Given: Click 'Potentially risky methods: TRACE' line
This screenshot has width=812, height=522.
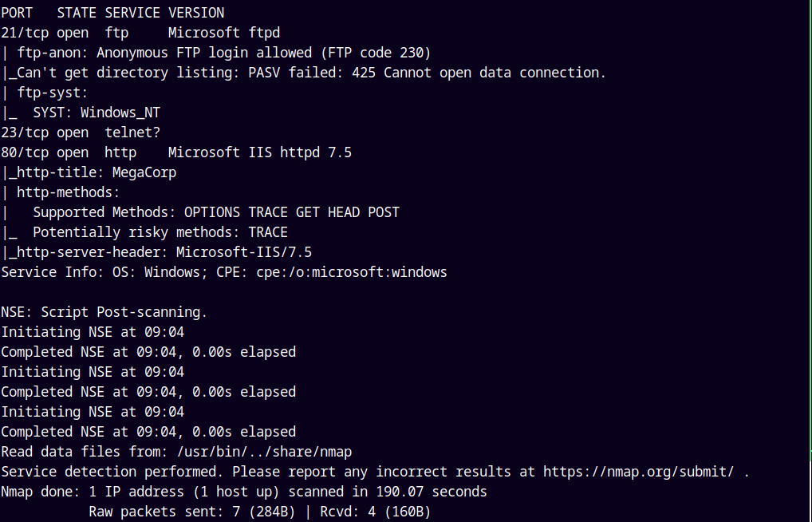Looking at the screenshot, I should [160, 232].
